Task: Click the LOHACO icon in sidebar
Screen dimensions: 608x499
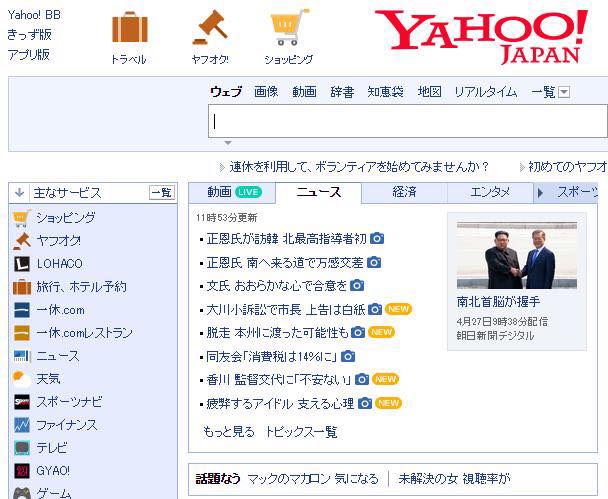Action: click(22, 264)
